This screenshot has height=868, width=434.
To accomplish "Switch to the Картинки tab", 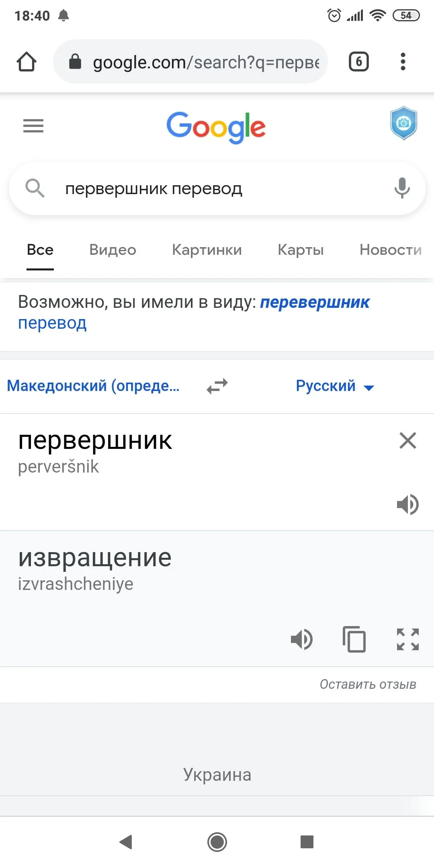I will point(207,250).
